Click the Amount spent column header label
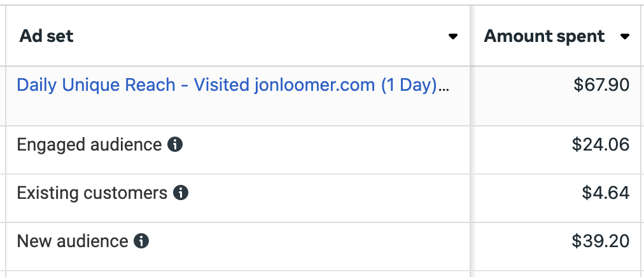Image resolution: width=644 pixels, height=277 pixels. coord(544,36)
